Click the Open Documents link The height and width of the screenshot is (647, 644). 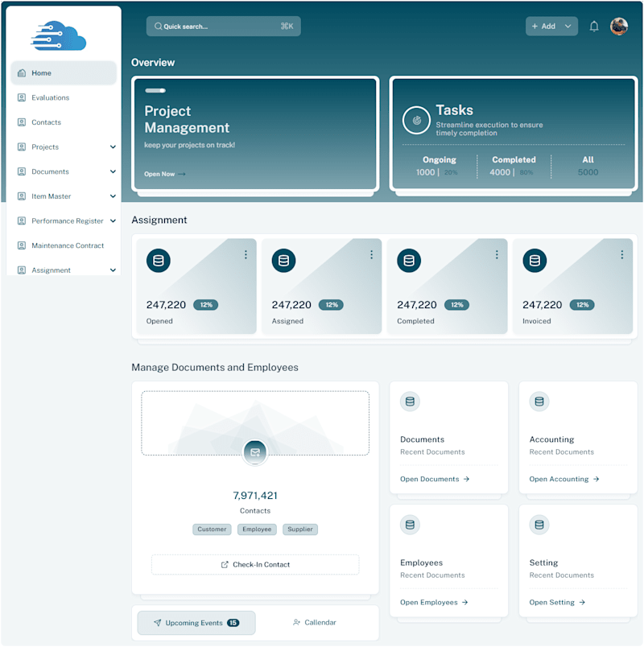435,479
